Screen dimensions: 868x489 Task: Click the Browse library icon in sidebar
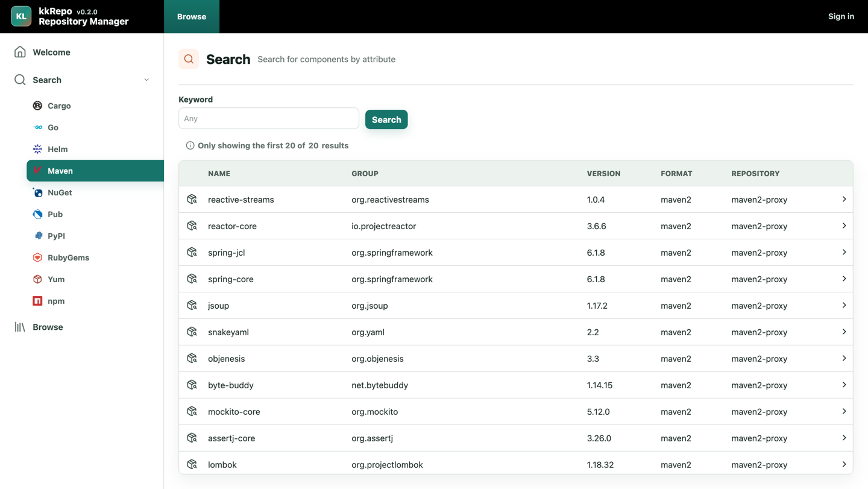(20, 327)
